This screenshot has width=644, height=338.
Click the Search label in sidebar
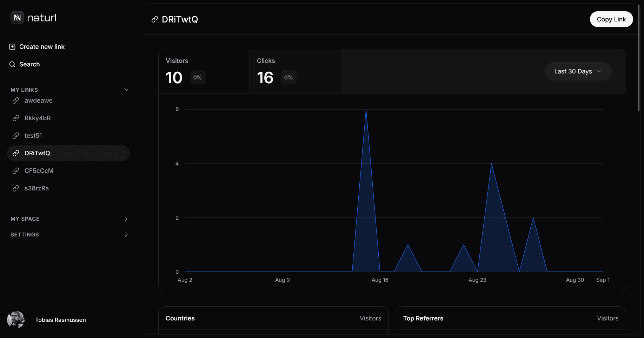click(29, 64)
